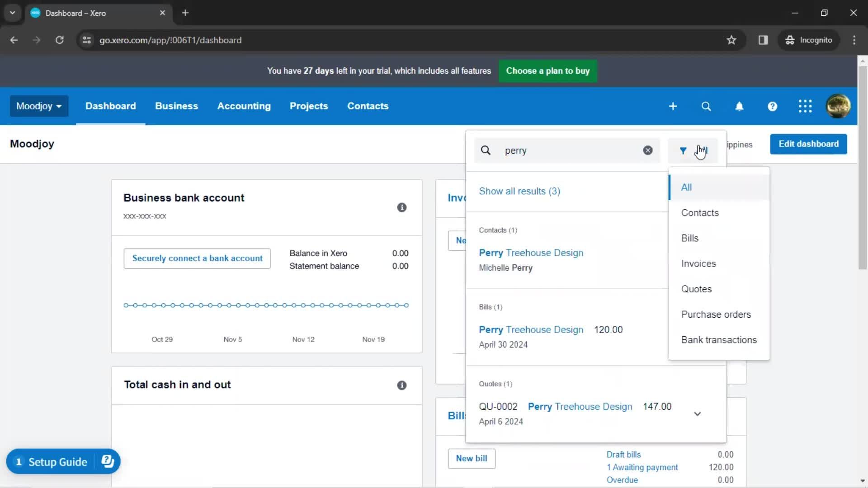868x488 pixels.
Task: View site information icon in address bar
Action: [x=87, y=40]
